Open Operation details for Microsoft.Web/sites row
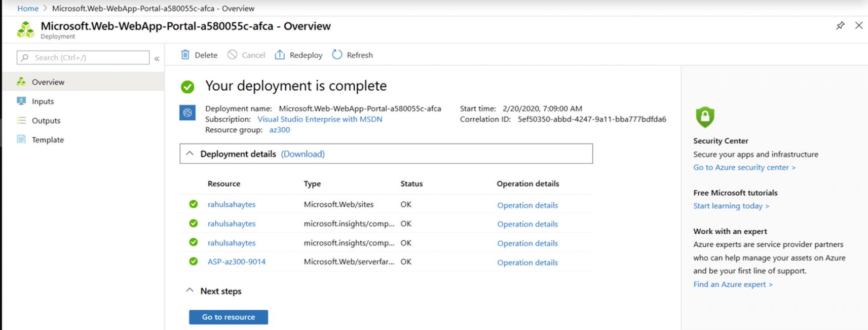This screenshot has width=868, height=330. tap(527, 205)
